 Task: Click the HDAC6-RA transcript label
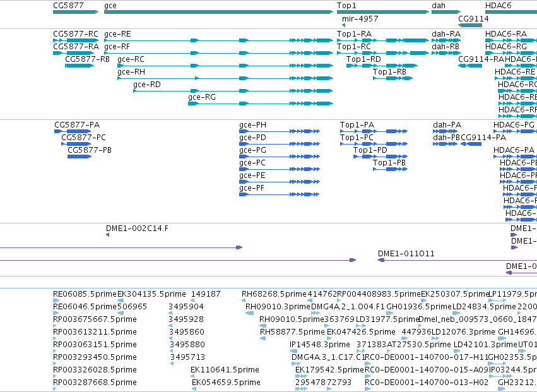506,34
